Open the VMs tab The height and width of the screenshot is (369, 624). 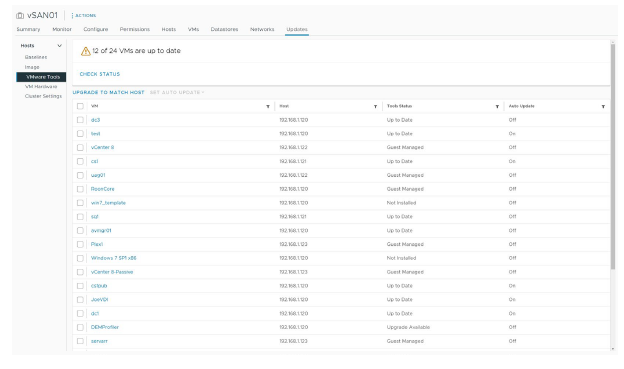tap(193, 29)
